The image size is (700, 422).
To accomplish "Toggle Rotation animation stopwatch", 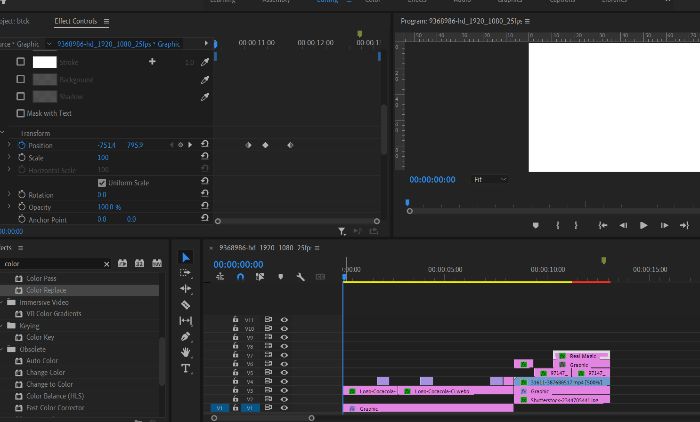I will click(x=21, y=194).
